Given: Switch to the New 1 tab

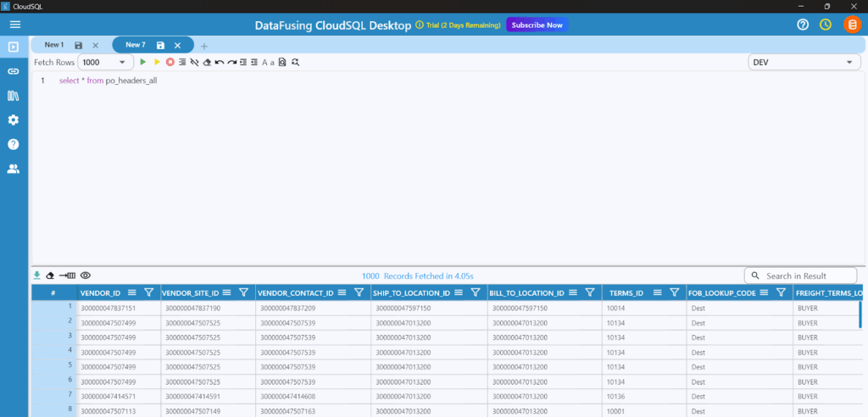Looking at the screenshot, I should pyautogui.click(x=54, y=45).
